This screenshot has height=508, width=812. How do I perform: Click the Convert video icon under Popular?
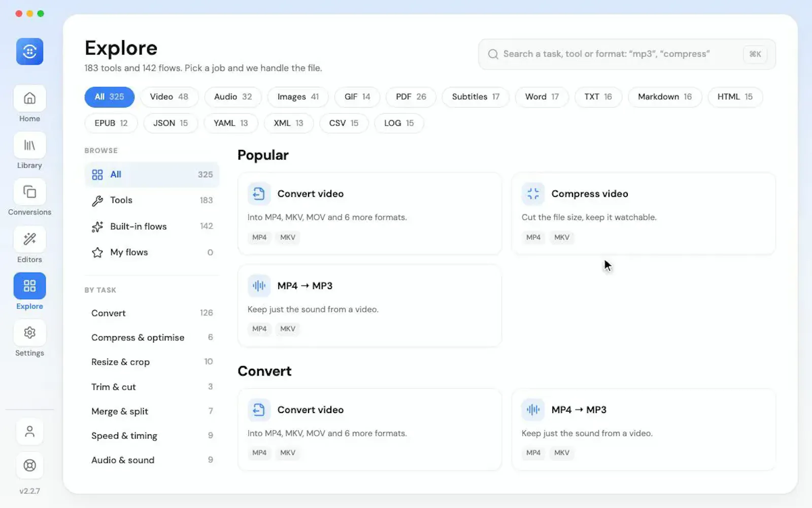tap(259, 194)
